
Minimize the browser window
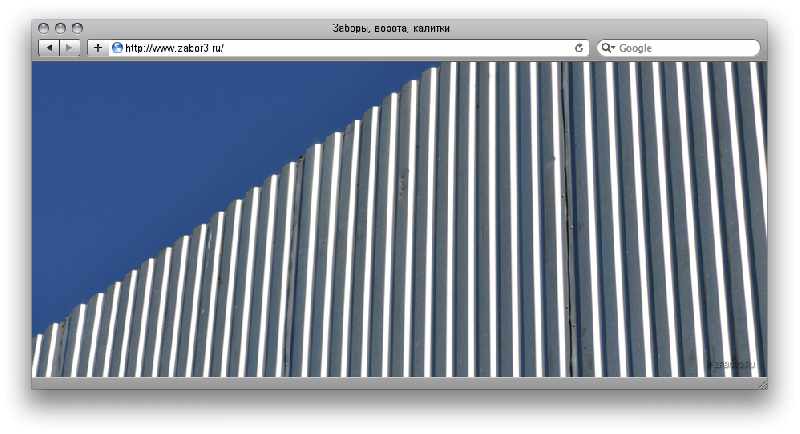pyautogui.click(x=61, y=29)
